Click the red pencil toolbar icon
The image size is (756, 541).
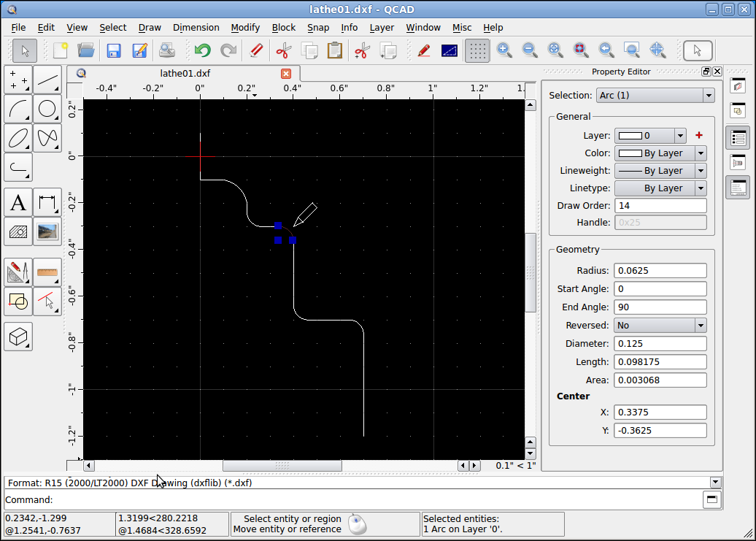(423, 50)
